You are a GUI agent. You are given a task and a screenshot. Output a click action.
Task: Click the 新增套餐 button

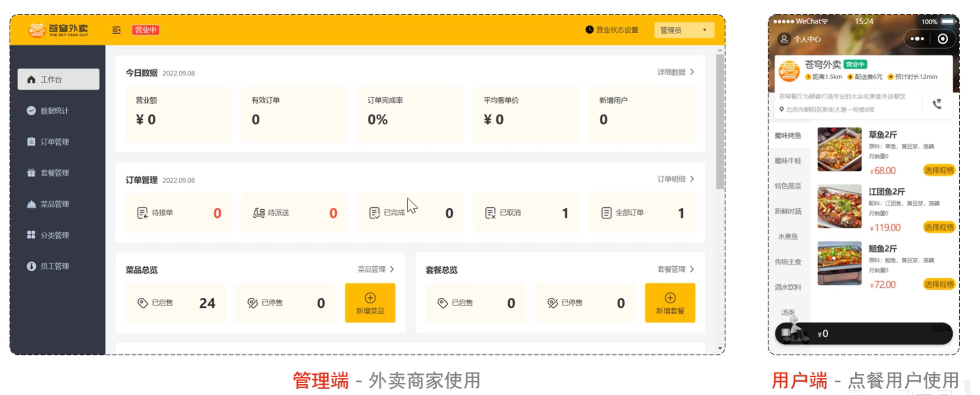tap(670, 303)
